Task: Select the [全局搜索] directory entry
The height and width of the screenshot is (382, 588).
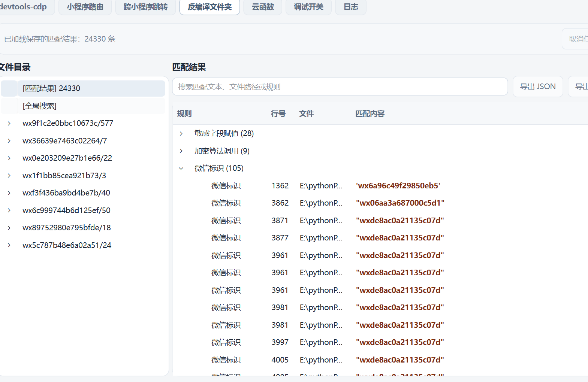Action: coord(83,106)
